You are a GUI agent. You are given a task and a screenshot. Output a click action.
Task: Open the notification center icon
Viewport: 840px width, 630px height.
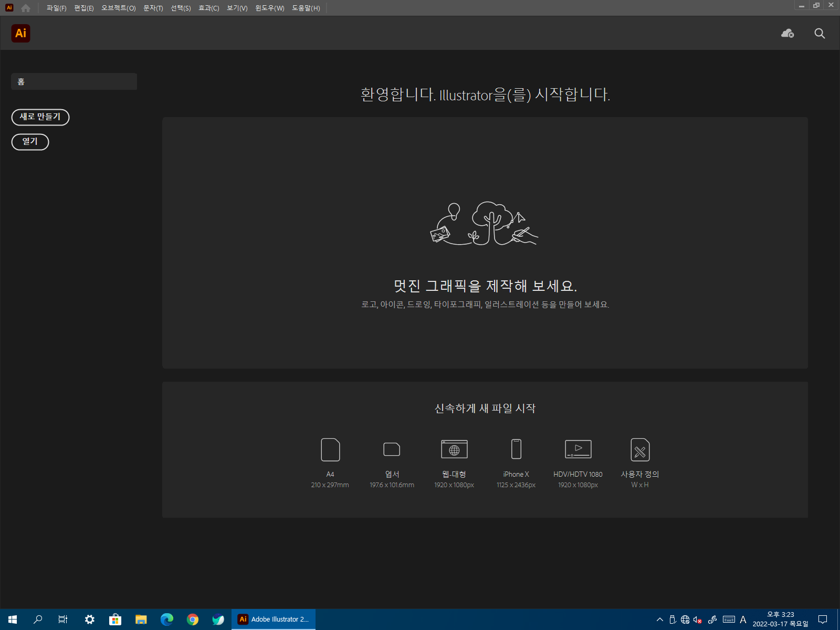[x=823, y=619]
